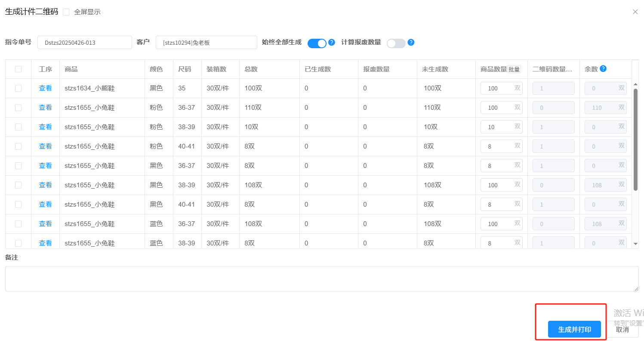
Task: Click 指令单号 input field
Action: [84, 43]
